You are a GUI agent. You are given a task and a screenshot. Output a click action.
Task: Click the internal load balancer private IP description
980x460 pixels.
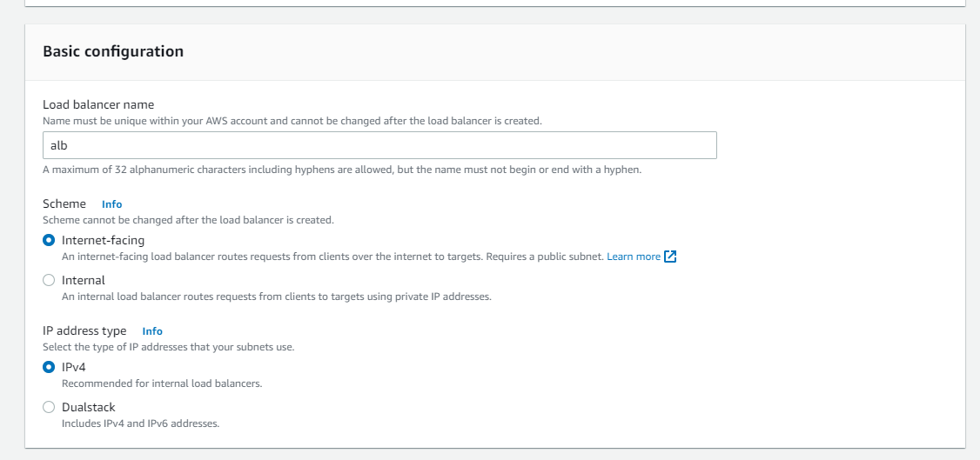[277, 297]
